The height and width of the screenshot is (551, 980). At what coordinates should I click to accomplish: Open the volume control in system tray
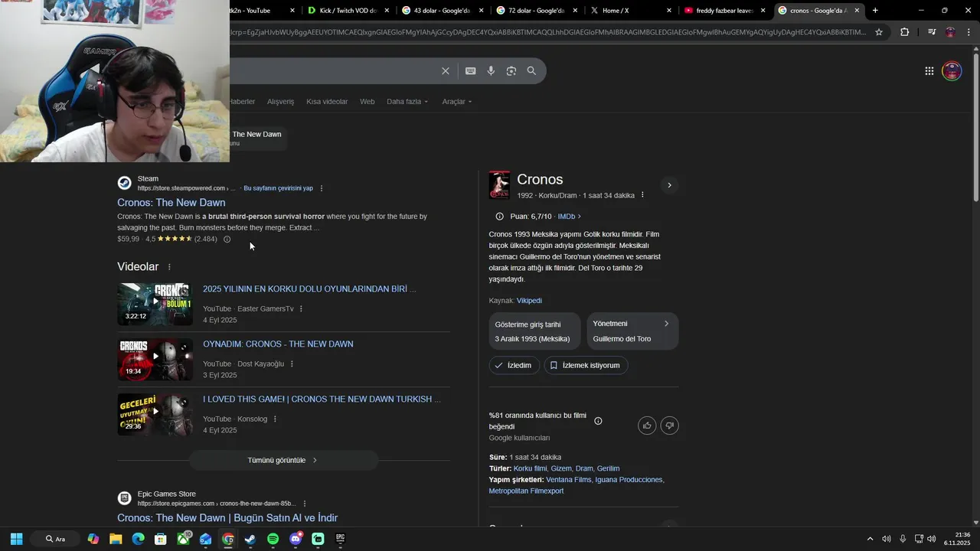[x=931, y=539]
